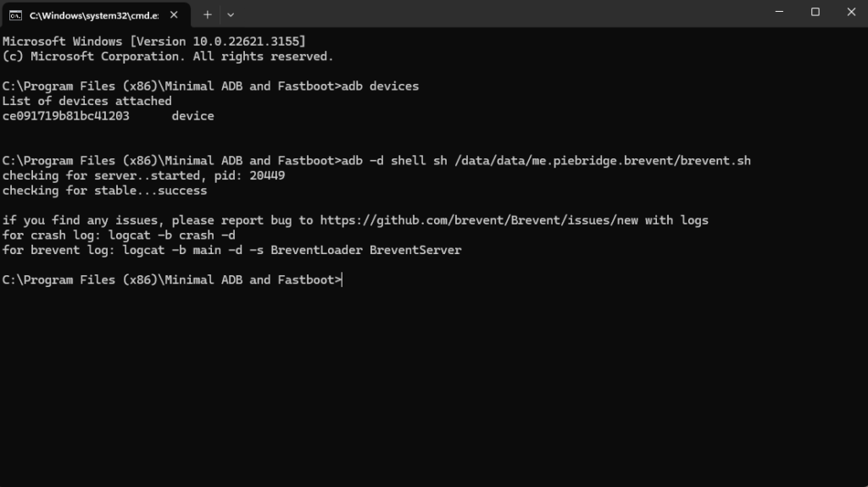Screen dimensions: 868x487
Task: Click the 'checking for stable...success' line
Action: pos(104,191)
